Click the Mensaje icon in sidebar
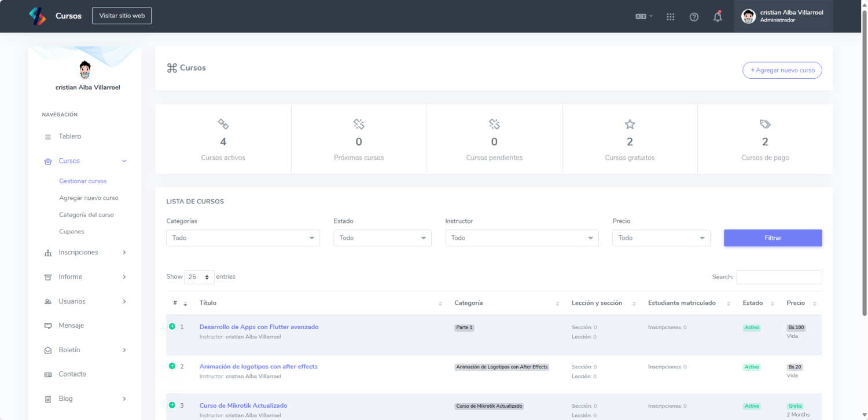The height and width of the screenshot is (420, 868). [x=48, y=326]
